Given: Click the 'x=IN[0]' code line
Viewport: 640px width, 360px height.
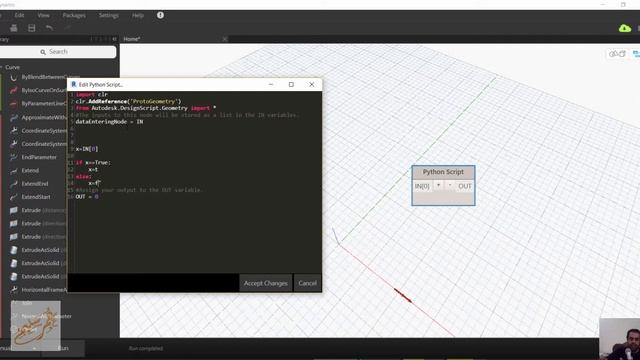Looking at the screenshot, I should point(87,149).
